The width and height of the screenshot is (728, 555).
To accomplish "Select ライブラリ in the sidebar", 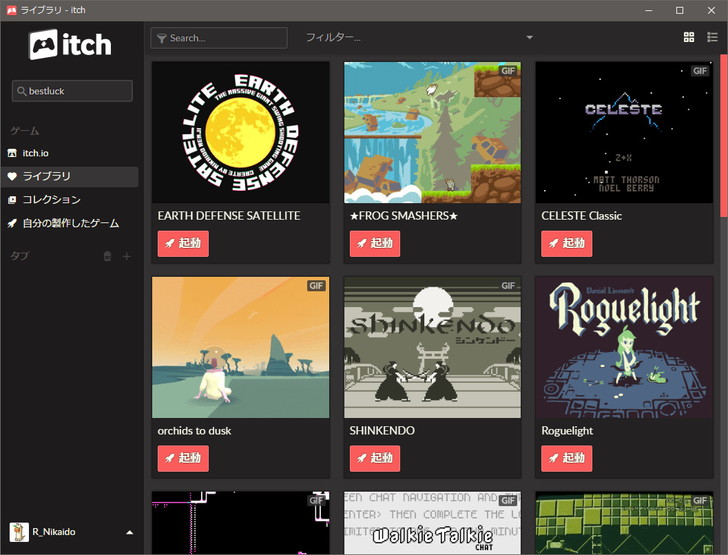I will pos(47,176).
